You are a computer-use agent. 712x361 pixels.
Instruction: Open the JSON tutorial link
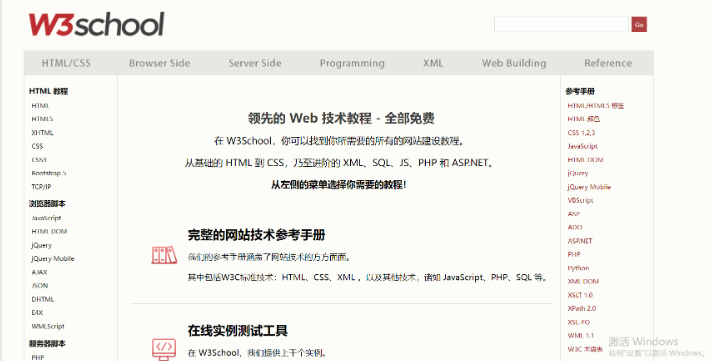click(x=40, y=286)
